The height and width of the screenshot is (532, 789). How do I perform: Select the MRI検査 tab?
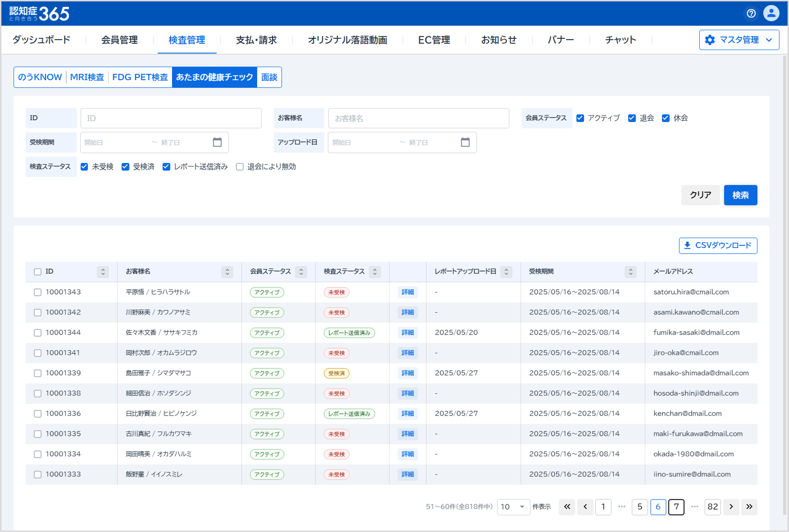(87, 77)
